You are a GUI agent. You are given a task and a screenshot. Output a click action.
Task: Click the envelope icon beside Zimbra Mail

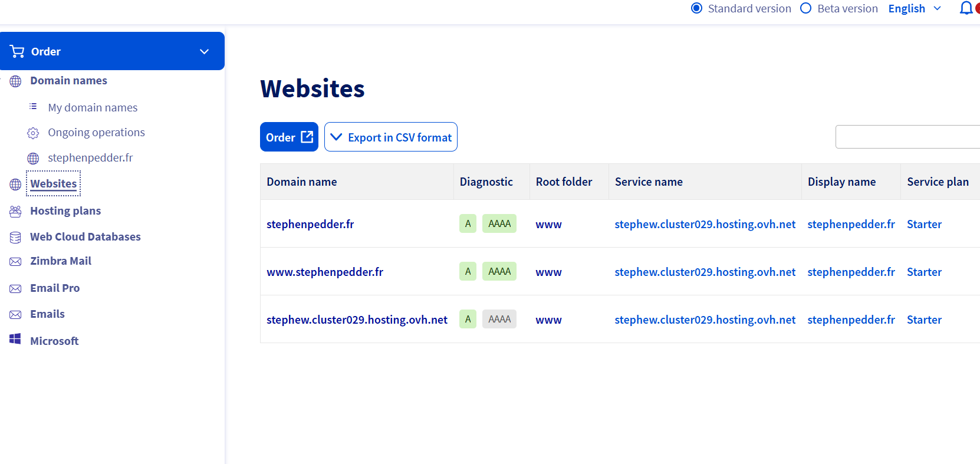click(x=16, y=262)
